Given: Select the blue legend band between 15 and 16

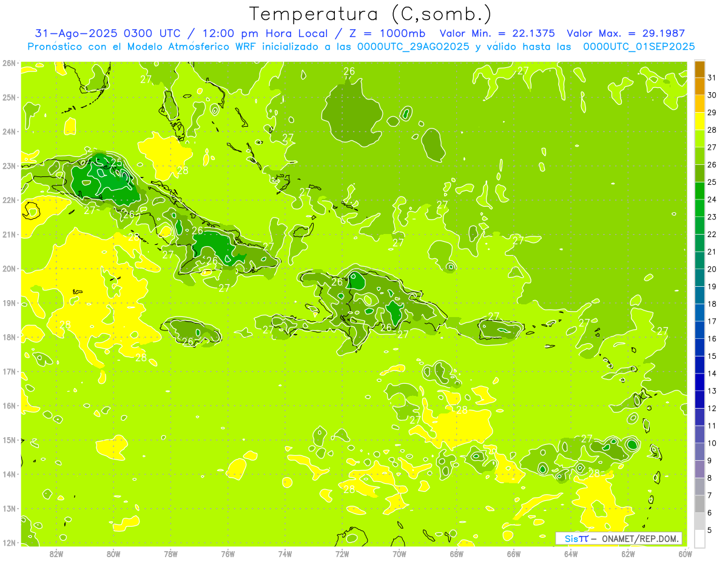Looking at the screenshot, I should 699,347.
